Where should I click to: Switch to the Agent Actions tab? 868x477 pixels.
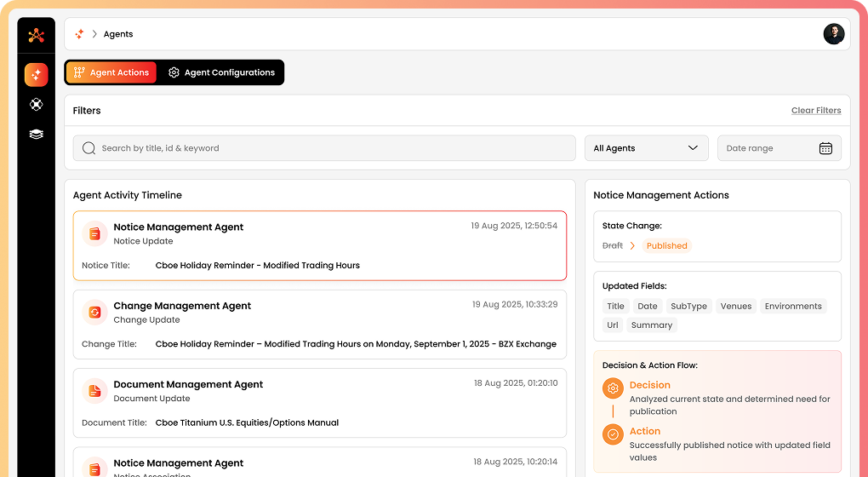click(x=111, y=72)
